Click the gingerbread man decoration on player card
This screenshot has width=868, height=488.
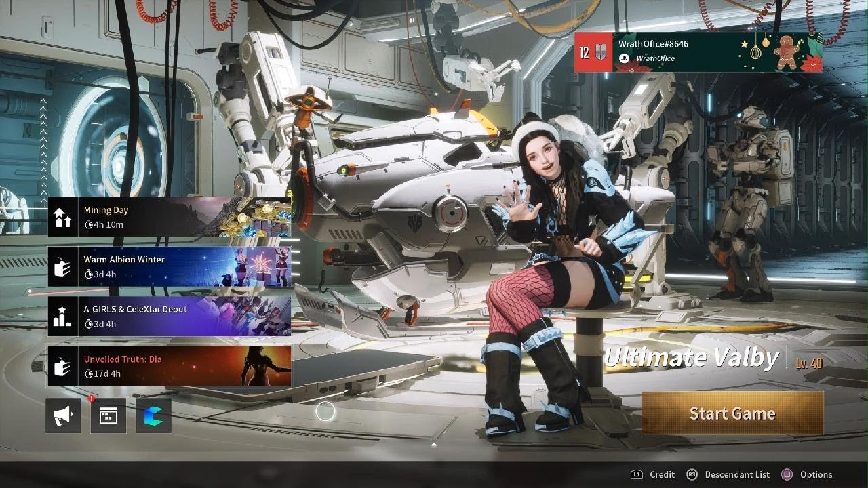pos(787,52)
